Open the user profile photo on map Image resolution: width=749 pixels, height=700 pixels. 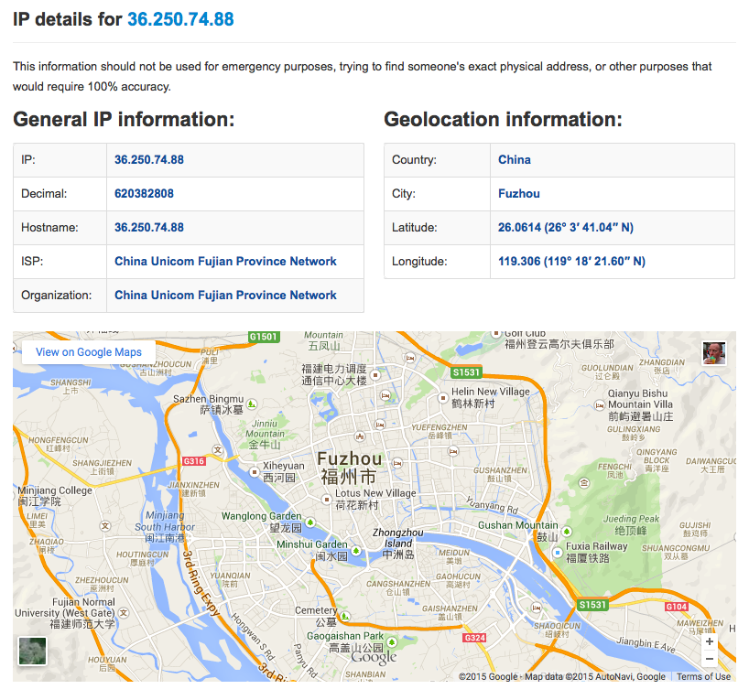(x=714, y=353)
